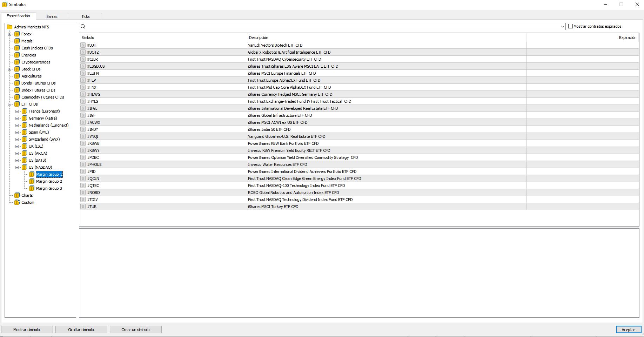This screenshot has width=644, height=337.
Task: Focus the symbol search input field
Action: pos(322,27)
